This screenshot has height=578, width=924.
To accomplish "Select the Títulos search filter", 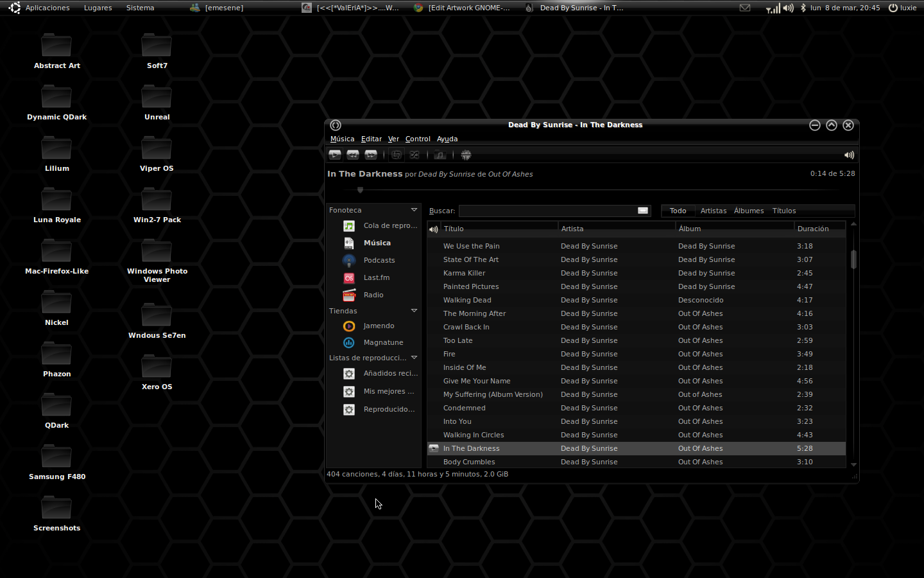I will 784,211.
